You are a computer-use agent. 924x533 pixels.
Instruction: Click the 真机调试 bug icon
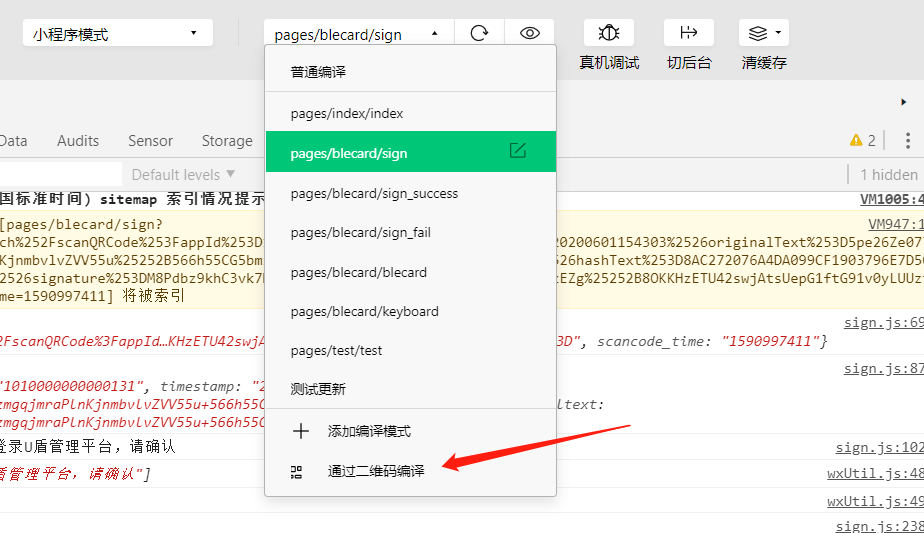(609, 32)
